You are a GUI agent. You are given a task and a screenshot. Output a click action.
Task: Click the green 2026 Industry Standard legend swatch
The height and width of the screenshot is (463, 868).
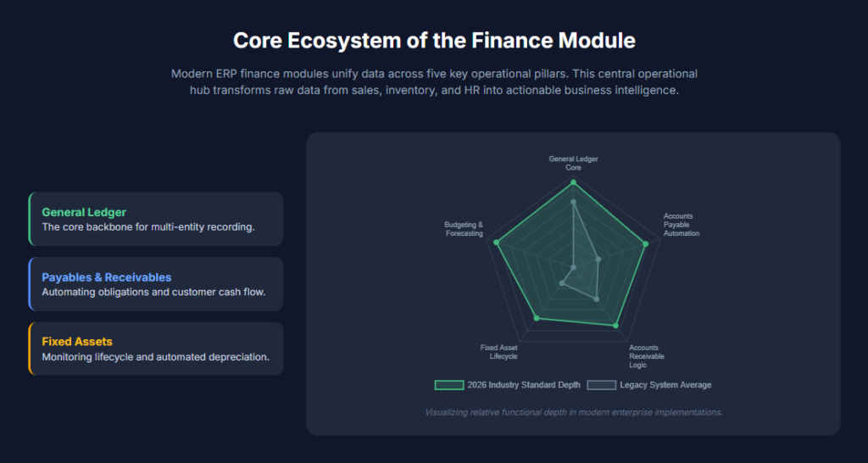tap(449, 385)
